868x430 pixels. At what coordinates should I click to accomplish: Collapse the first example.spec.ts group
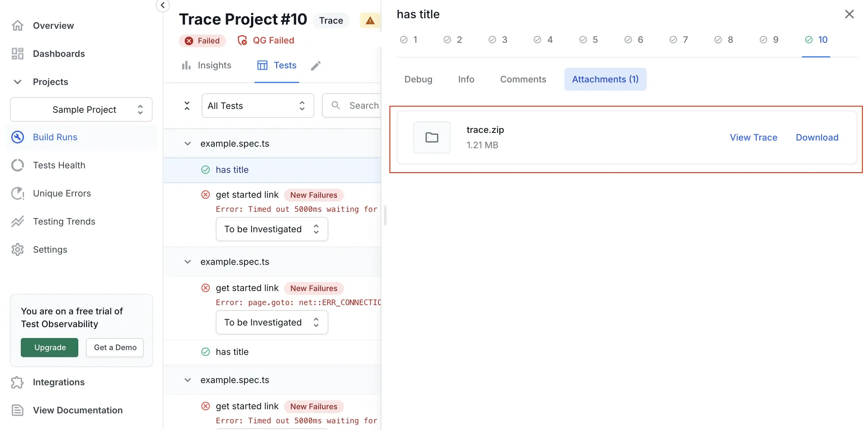188,144
